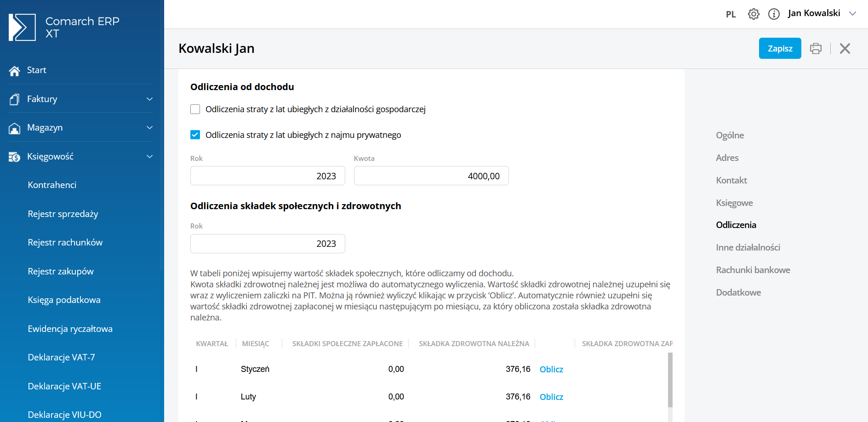Screen dimensions: 868x422
Task: Open the Jan Kowalski user dropdown
Action: coord(852,13)
